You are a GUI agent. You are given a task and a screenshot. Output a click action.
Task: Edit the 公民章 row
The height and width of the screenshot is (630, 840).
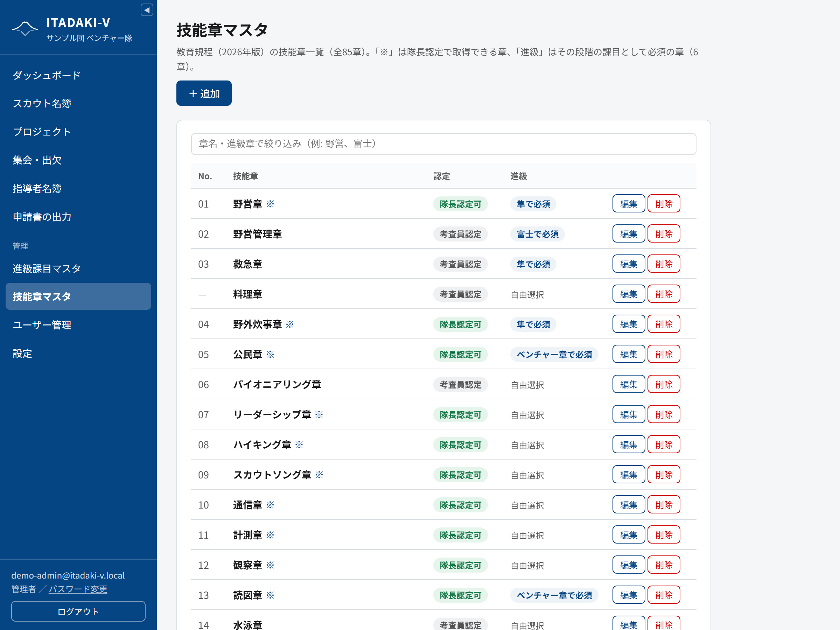[629, 354]
